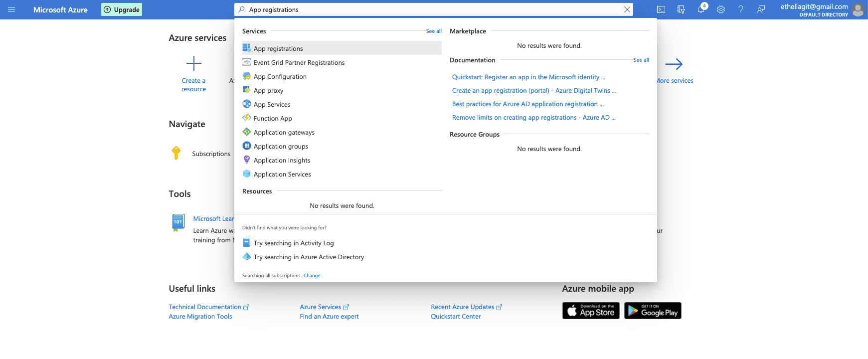The height and width of the screenshot is (359, 868).
Task: Select Application Insights result
Action: coord(342,160)
